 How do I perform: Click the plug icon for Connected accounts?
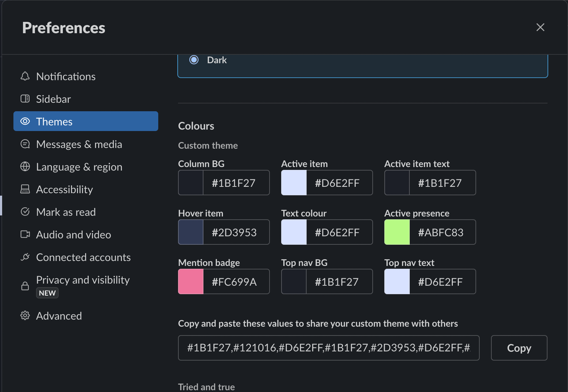point(25,257)
